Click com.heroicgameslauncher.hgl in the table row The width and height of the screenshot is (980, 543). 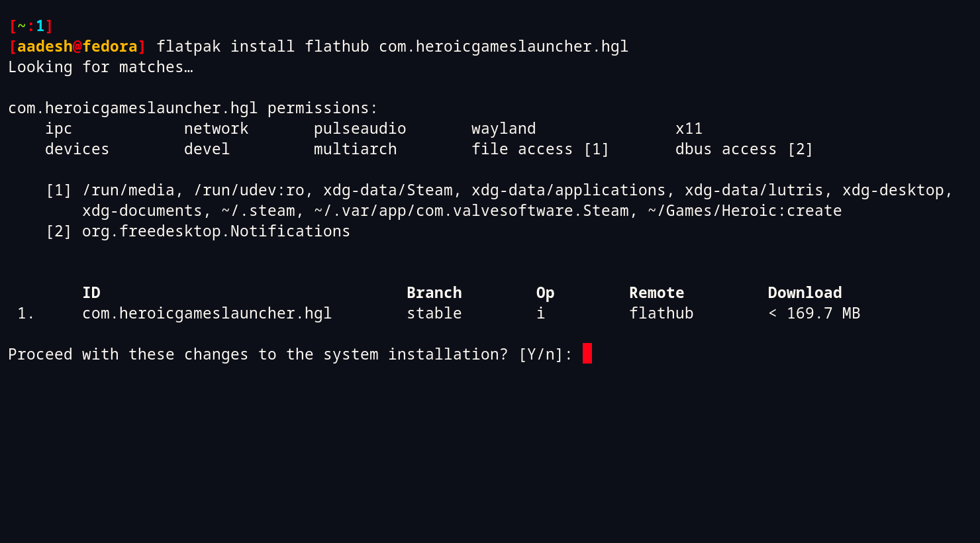(207, 313)
